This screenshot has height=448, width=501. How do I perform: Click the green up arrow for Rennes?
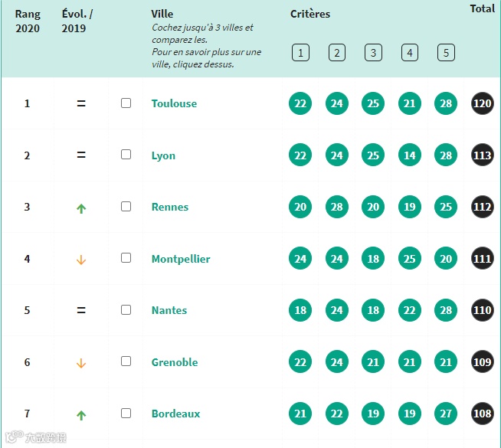(x=81, y=208)
